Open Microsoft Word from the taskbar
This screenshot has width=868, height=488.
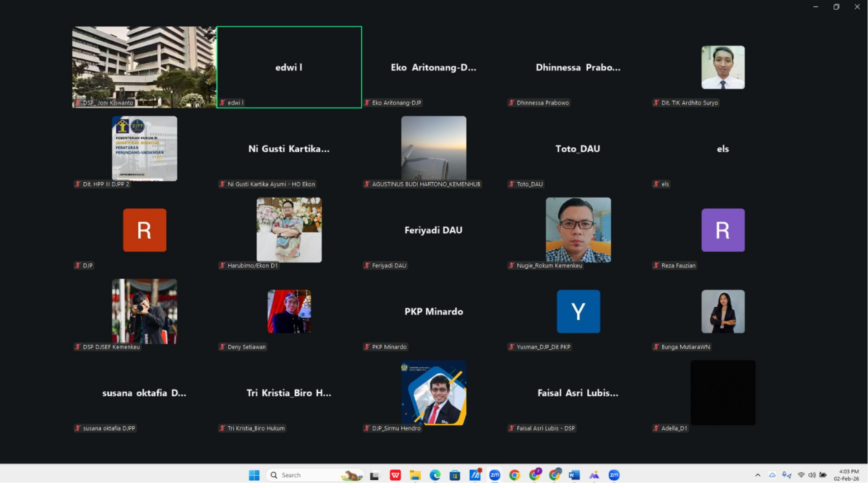point(574,475)
